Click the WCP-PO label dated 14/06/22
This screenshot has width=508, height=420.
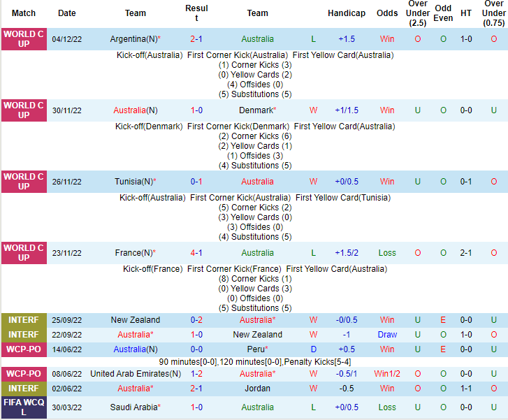pyautogui.click(x=24, y=349)
